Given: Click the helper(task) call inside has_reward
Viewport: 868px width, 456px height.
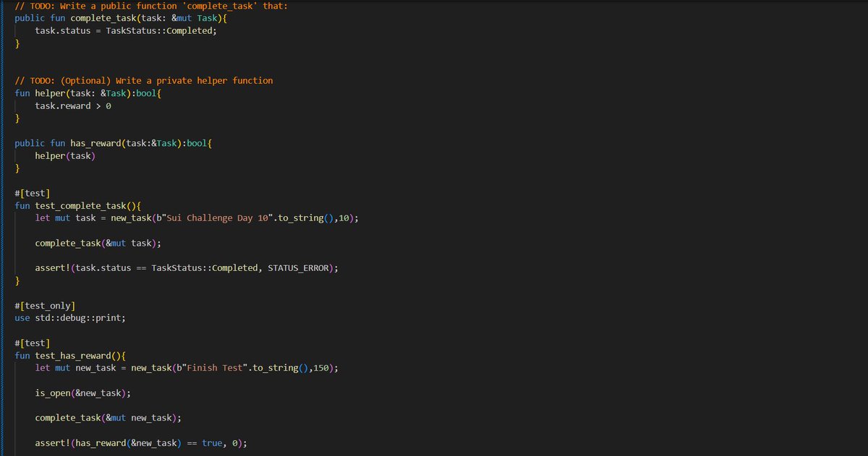Looking at the screenshot, I should [65, 155].
